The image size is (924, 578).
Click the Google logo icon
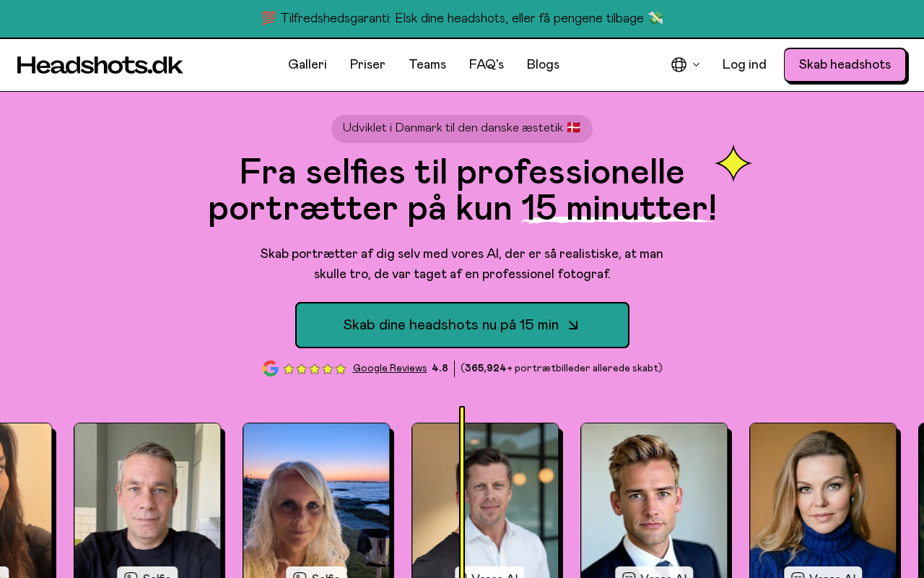coord(271,368)
